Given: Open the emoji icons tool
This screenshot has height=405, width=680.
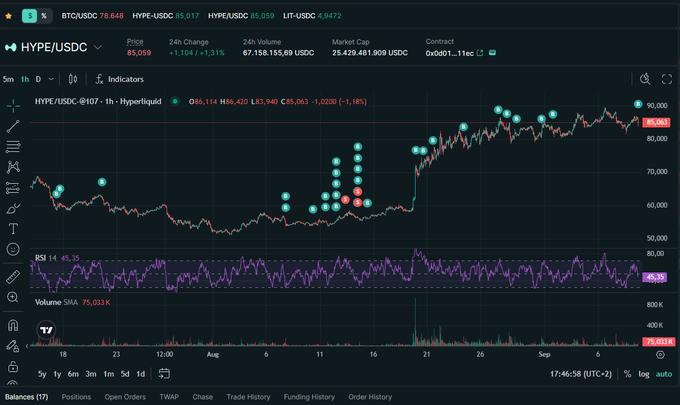Looking at the screenshot, I should [x=13, y=249].
